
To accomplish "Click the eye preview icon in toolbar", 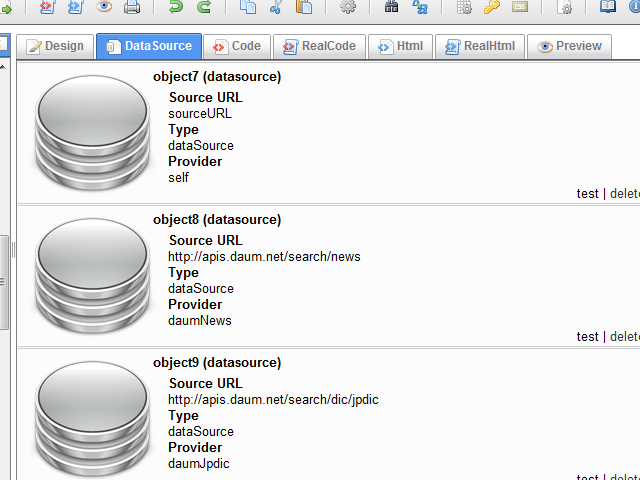I will [x=104, y=8].
